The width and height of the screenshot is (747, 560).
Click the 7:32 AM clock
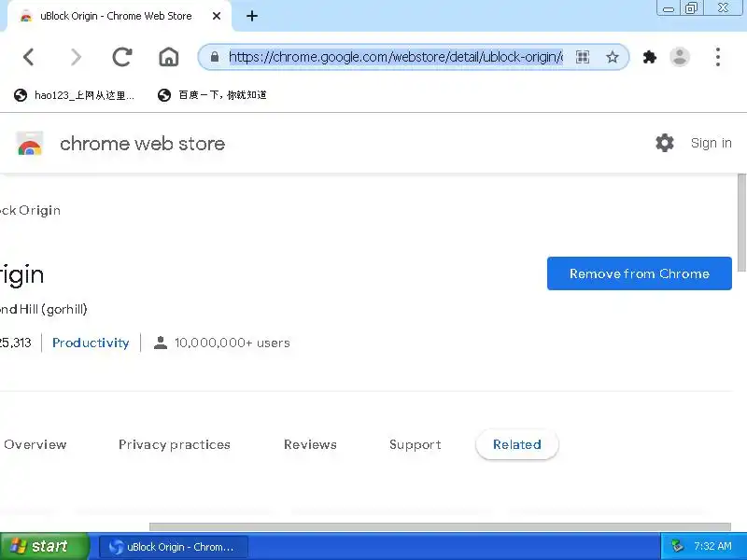712,546
